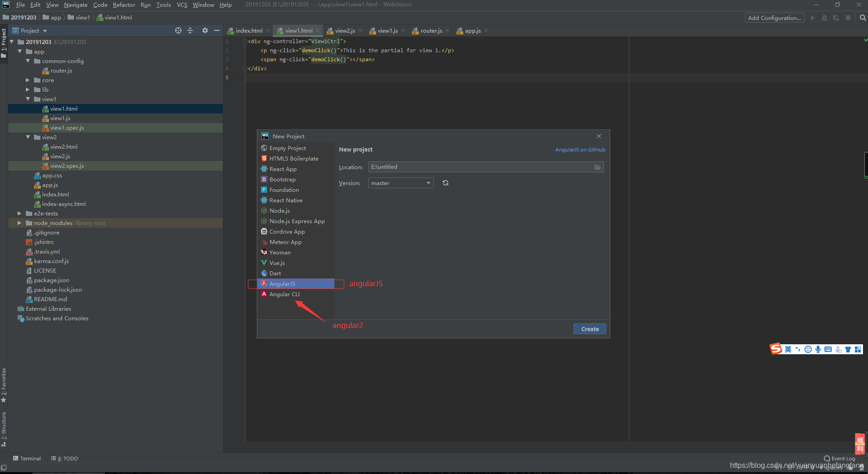Viewport: 868px width, 474px height.
Task: Click the Run triangle icon in toolbar
Action: click(x=813, y=18)
